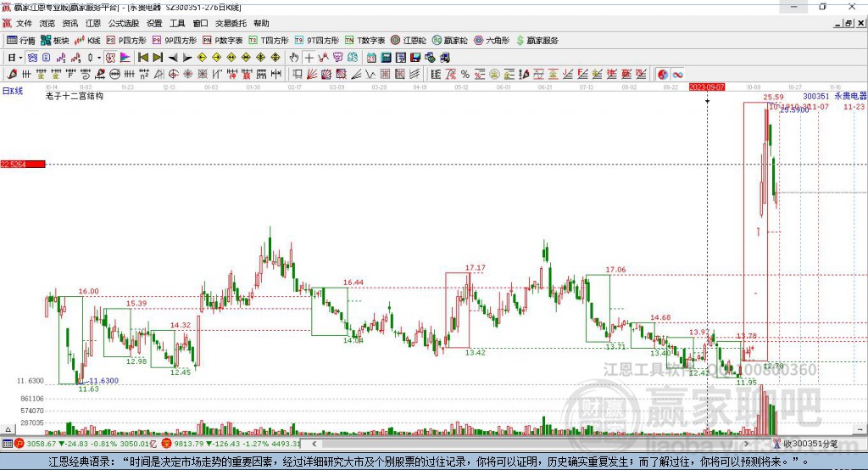Click the 25.59 high price label
The width and height of the screenshot is (868, 470).
tap(773, 97)
